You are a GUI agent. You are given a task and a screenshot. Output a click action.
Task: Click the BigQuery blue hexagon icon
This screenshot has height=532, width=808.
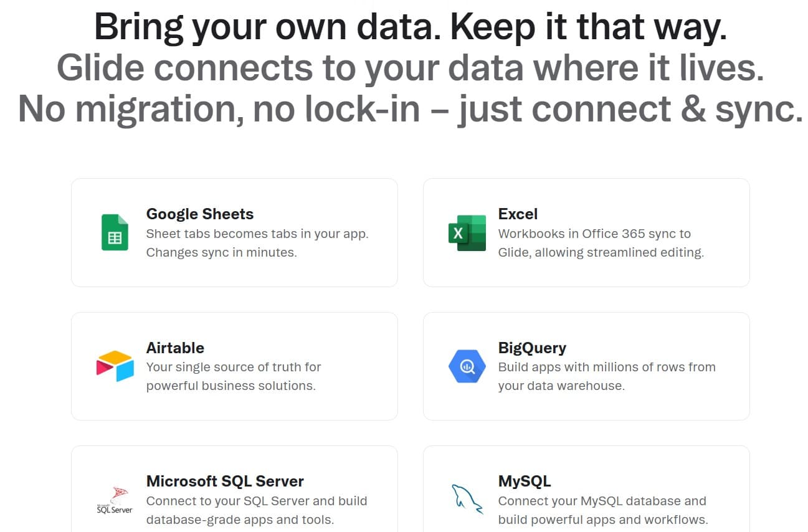click(467, 366)
